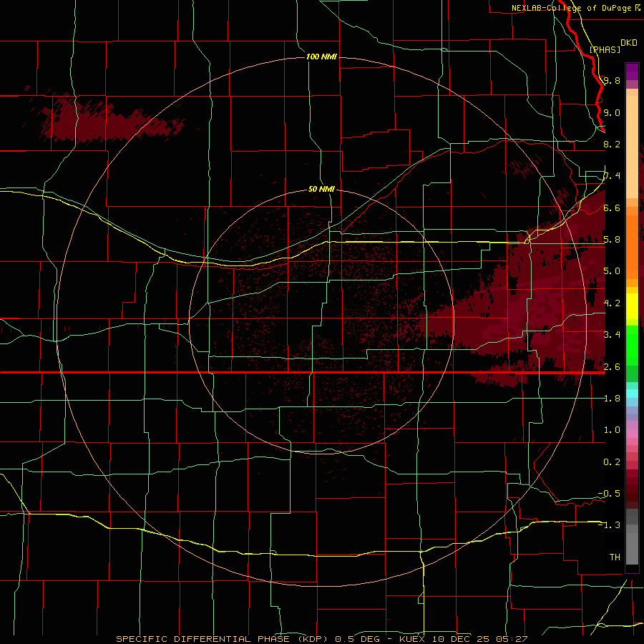
Task: Click the 6.6 scale value
Action: 612,208
